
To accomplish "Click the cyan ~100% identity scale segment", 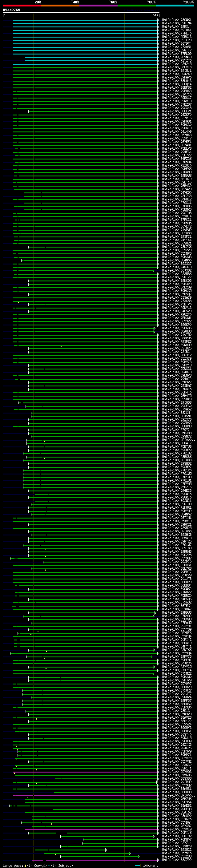I will (x=175, y=6).
